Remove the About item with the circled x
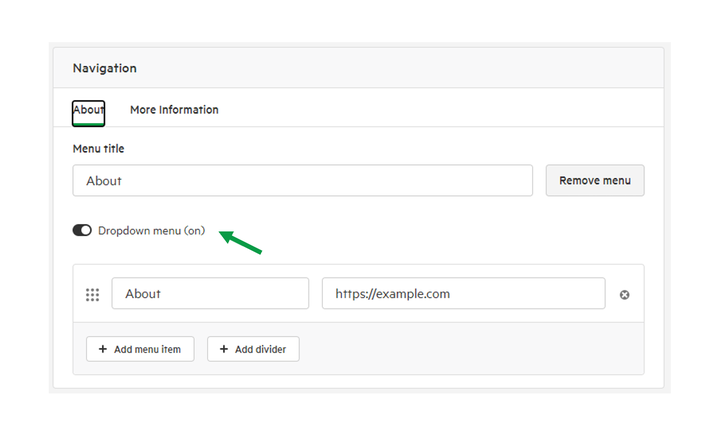Viewport: 720px width, 436px height. 624,295
